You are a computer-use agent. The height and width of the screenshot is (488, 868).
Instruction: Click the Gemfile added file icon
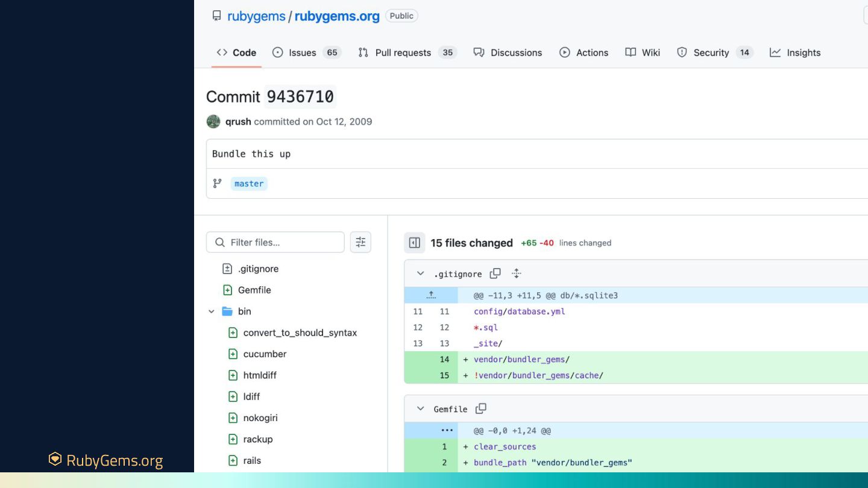pyautogui.click(x=227, y=290)
